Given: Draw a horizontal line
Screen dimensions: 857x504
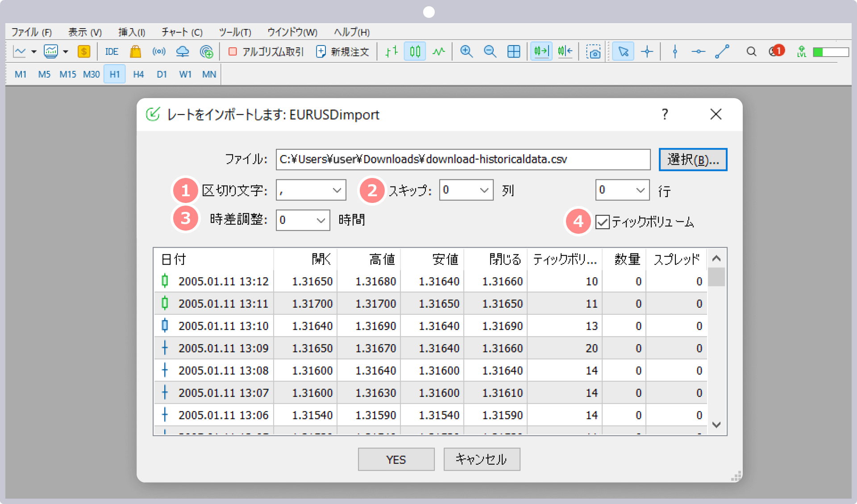Looking at the screenshot, I should point(699,52).
